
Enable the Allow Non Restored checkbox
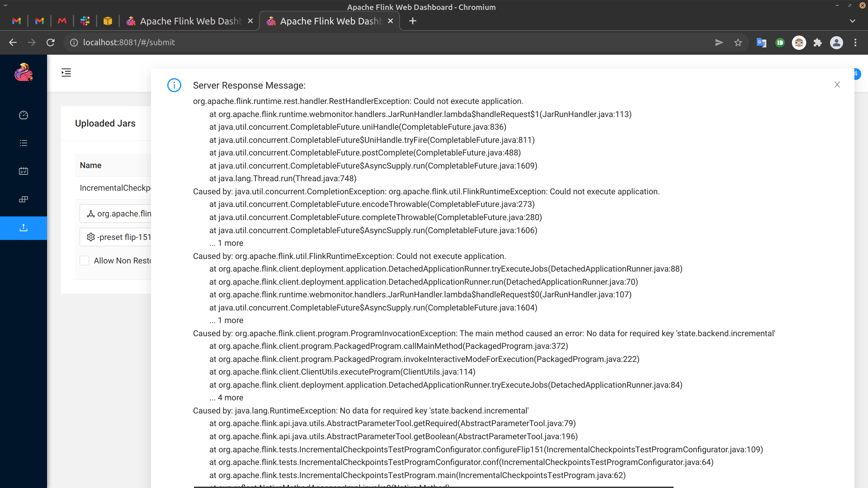click(84, 260)
